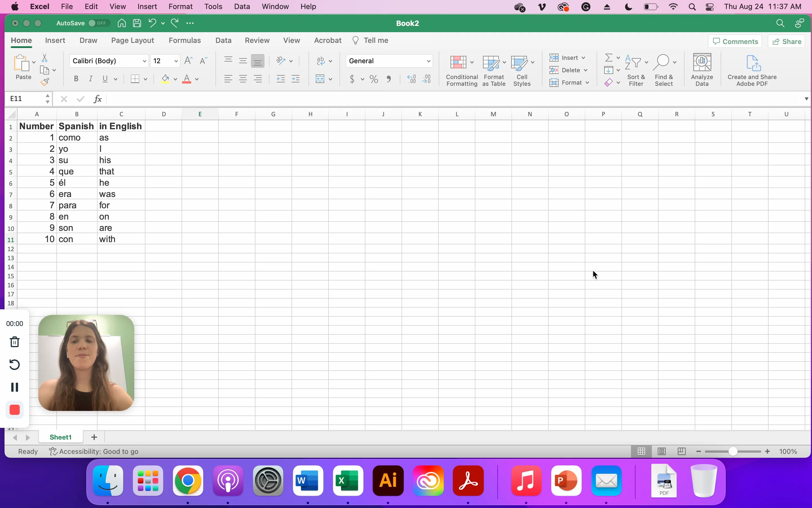Viewport: 812px width, 508px height.
Task: Switch to Page Break Preview in status bar
Action: (x=681, y=452)
